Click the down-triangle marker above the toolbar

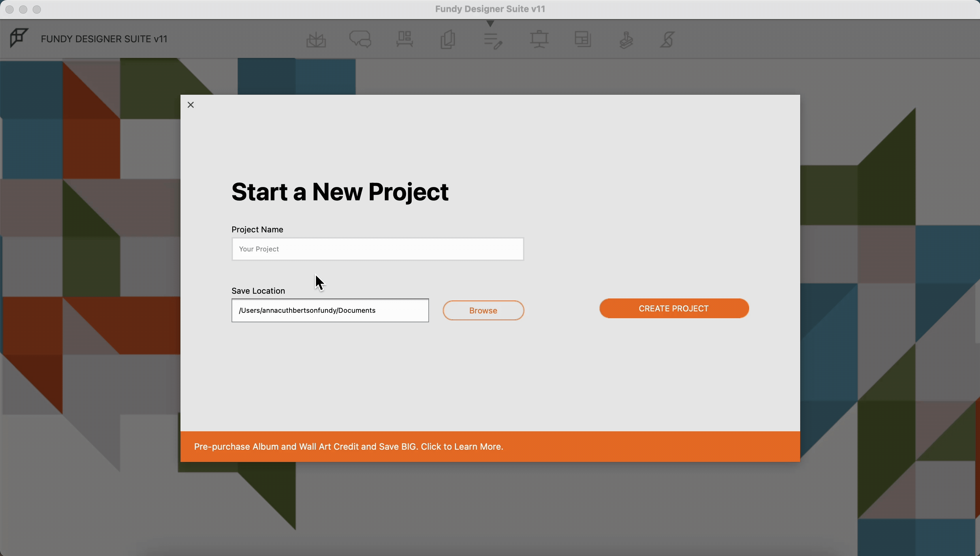490,24
